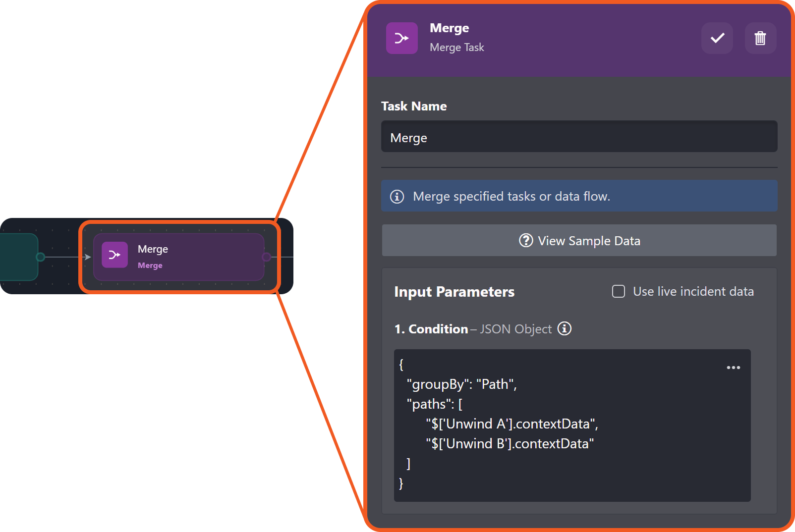Delete the Merge task with trash icon
The image size is (795, 532).
760,38
